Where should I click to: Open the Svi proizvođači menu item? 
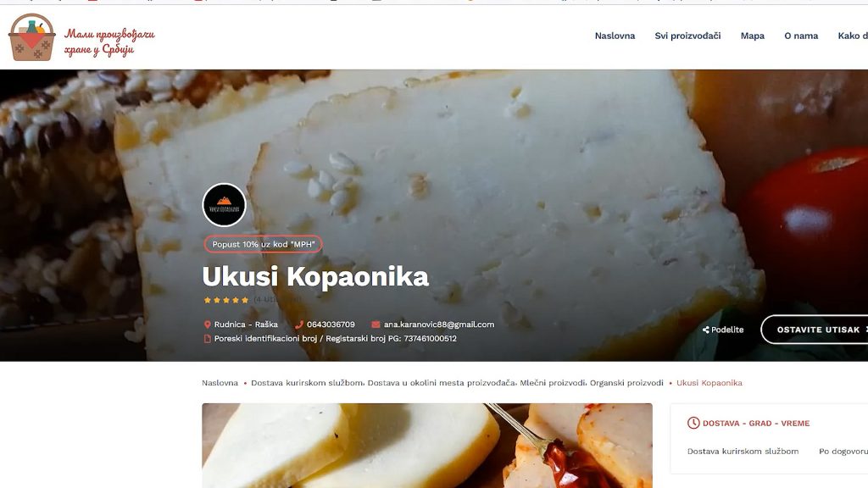(687, 36)
